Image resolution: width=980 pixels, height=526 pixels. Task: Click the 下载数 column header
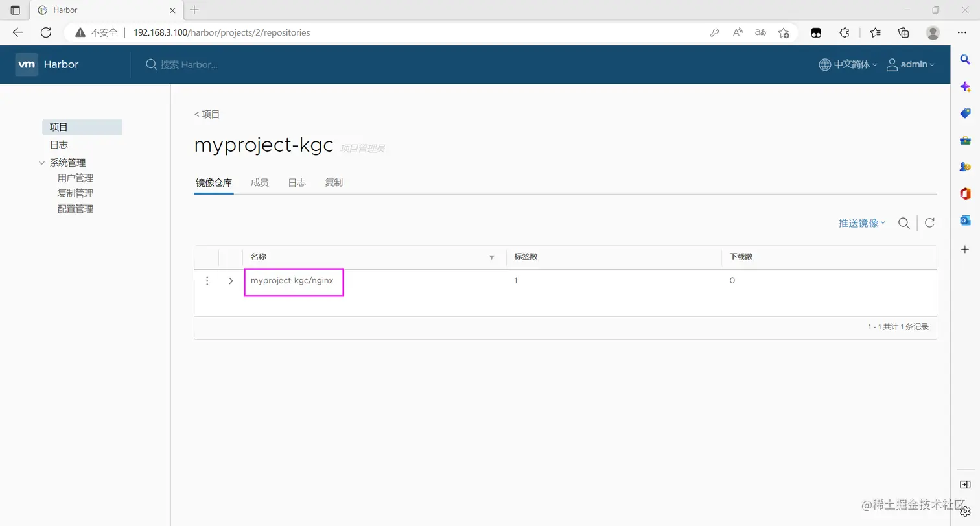coord(741,257)
